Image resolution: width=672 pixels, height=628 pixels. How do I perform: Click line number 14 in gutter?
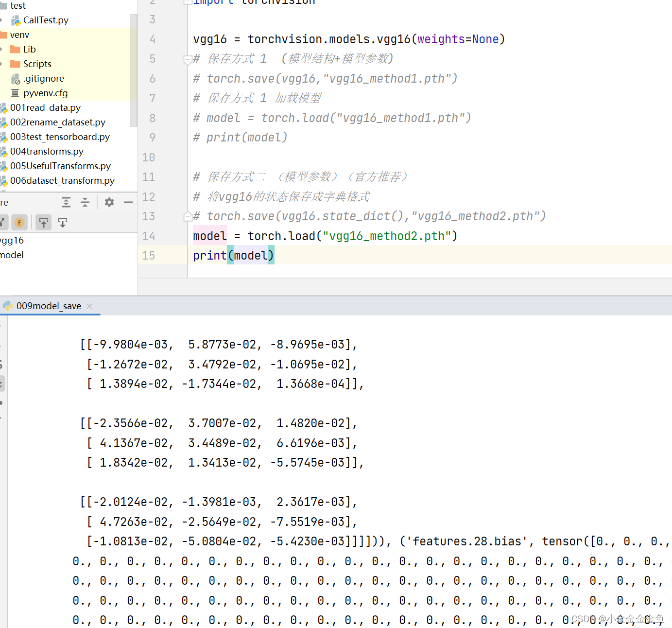point(149,236)
